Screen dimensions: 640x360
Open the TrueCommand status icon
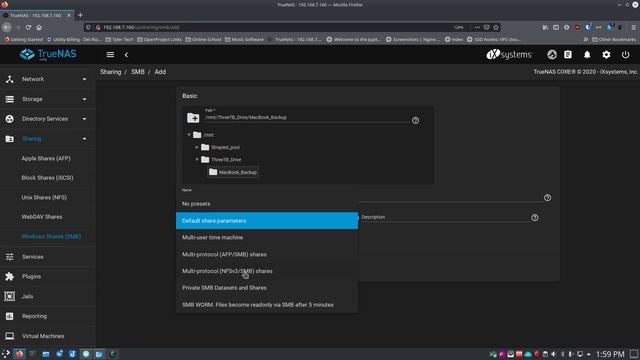pos(552,54)
